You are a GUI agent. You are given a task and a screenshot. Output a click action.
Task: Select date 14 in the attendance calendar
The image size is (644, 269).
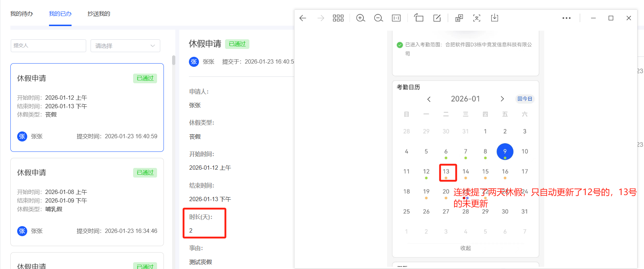click(x=465, y=172)
